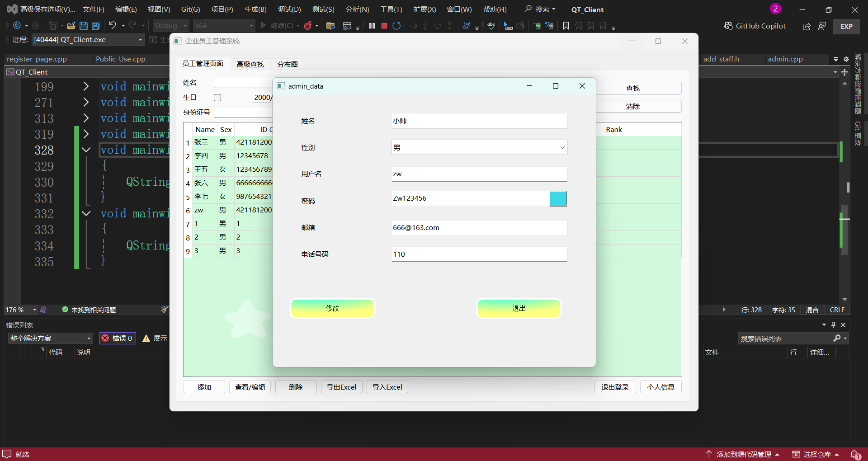Open the 性别 dropdown in admin_data
Viewport: 868px width, 461px height.
click(x=479, y=147)
